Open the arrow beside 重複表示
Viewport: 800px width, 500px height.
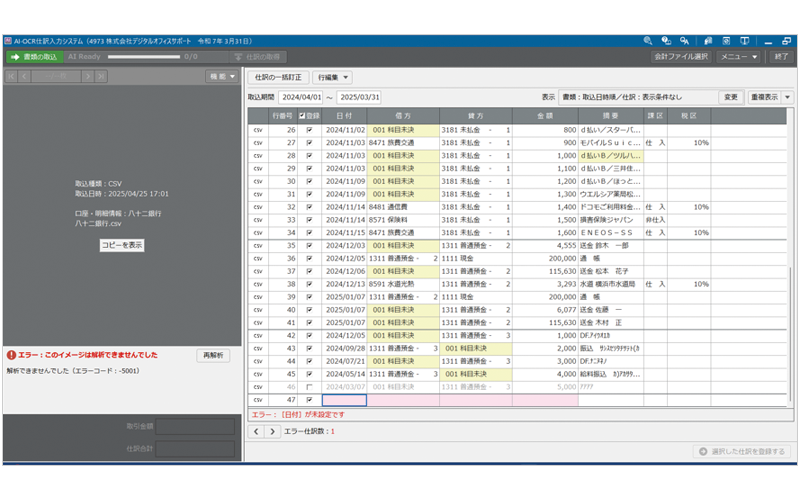tap(788, 97)
